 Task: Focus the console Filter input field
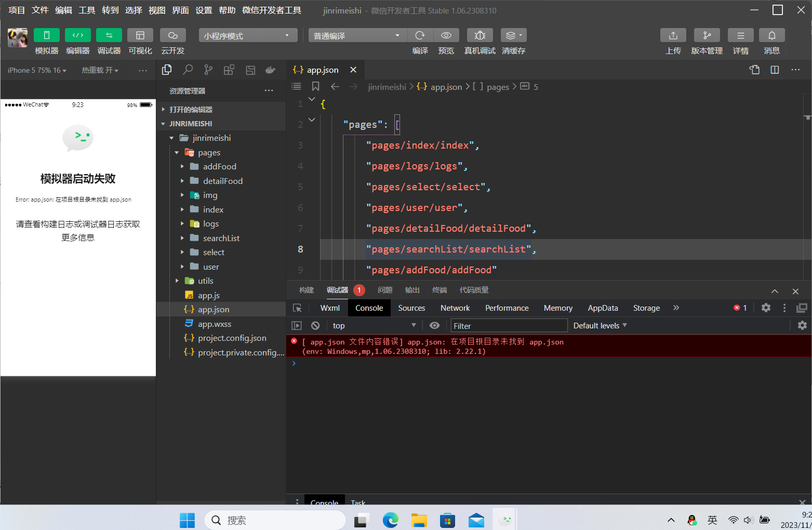509,326
